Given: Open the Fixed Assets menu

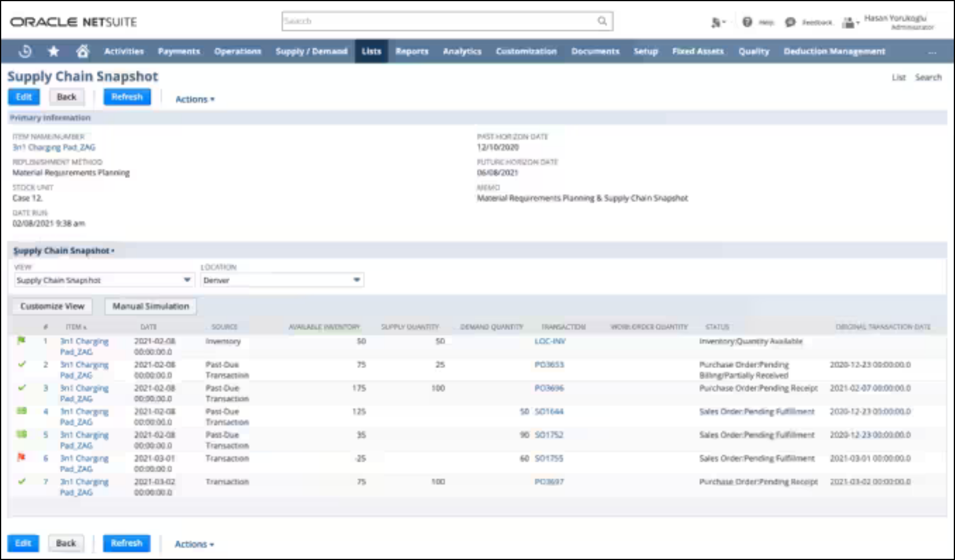Looking at the screenshot, I should [x=698, y=51].
